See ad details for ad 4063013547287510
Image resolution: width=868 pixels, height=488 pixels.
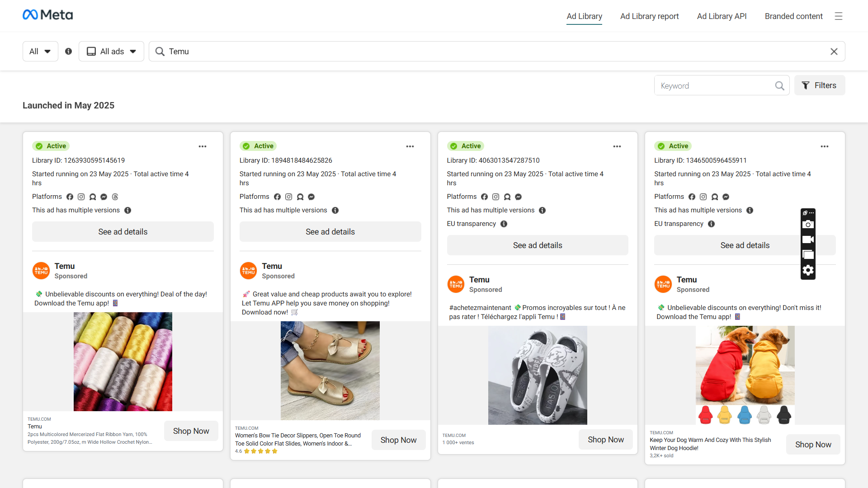(538, 245)
